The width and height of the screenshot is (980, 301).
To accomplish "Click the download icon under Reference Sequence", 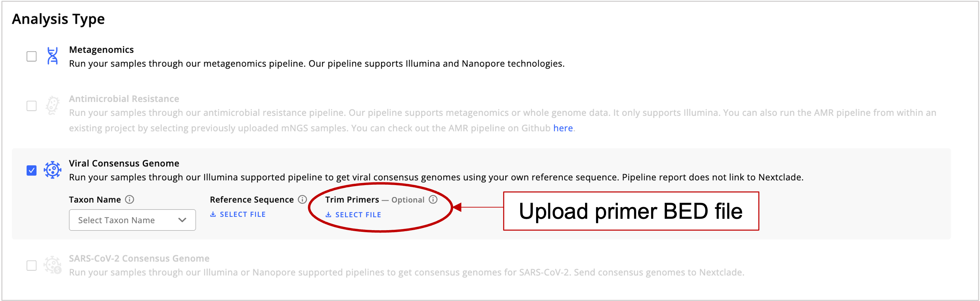I will click(213, 214).
